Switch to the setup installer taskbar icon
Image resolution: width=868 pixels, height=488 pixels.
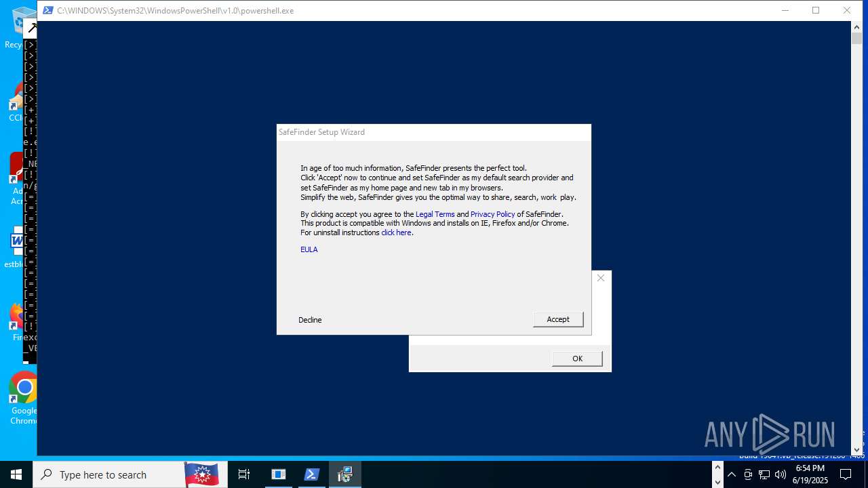pyautogui.click(x=345, y=474)
